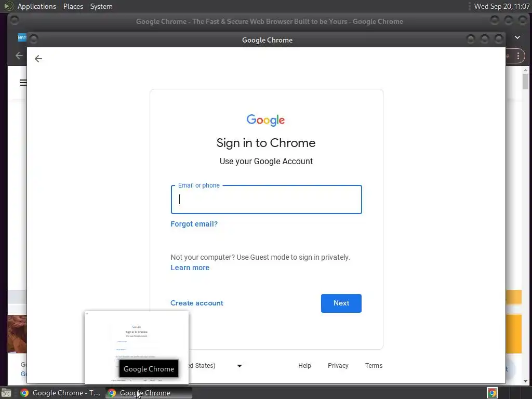Expand the language dropdown arrow
532x399 pixels.
240,366
